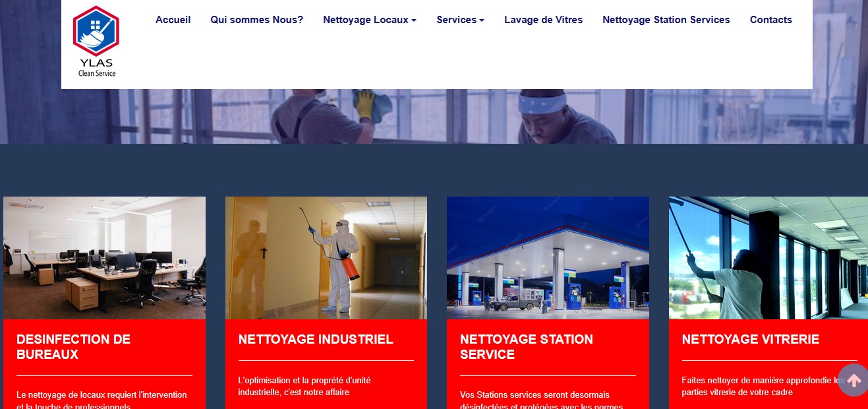
Task: Click the hero banner image of cleaners
Action: (x=434, y=116)
